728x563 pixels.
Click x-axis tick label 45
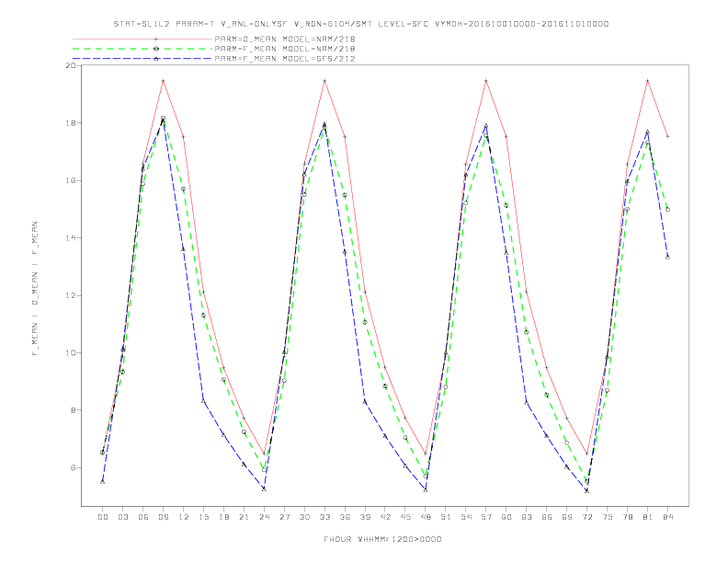[405, 517]
